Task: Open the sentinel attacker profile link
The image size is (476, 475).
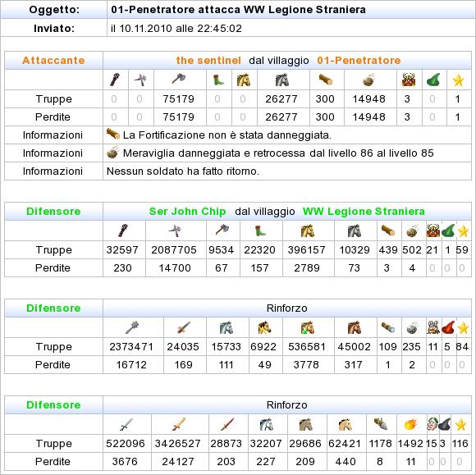Action: 208,61
